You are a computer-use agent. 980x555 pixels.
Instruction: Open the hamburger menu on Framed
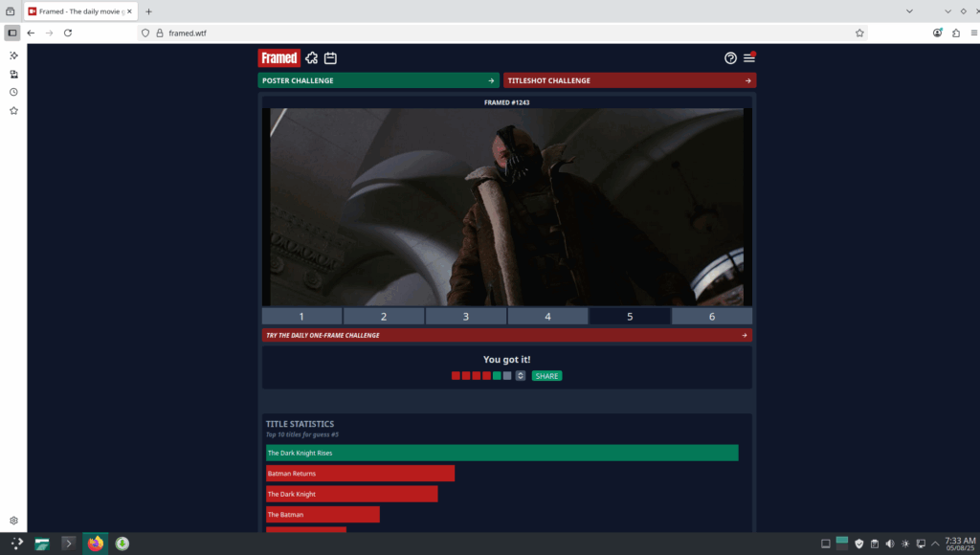pyautogui.click(x=749, y=58)
